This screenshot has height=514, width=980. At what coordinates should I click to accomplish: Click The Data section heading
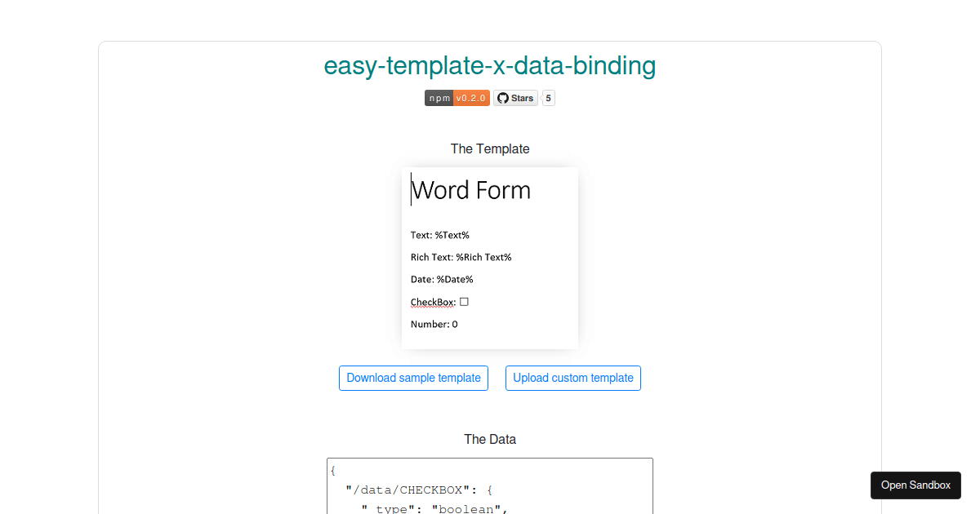click(x=490, y=439)
